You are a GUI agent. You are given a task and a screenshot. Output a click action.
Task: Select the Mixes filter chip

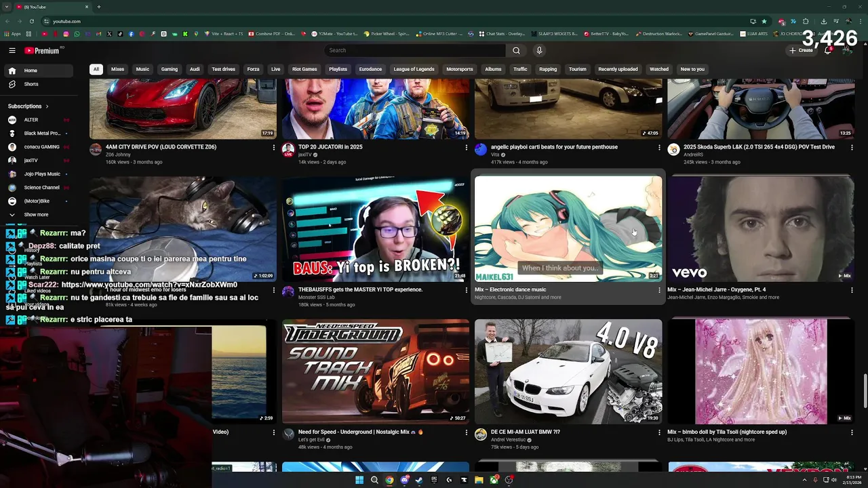pos(118,69)
